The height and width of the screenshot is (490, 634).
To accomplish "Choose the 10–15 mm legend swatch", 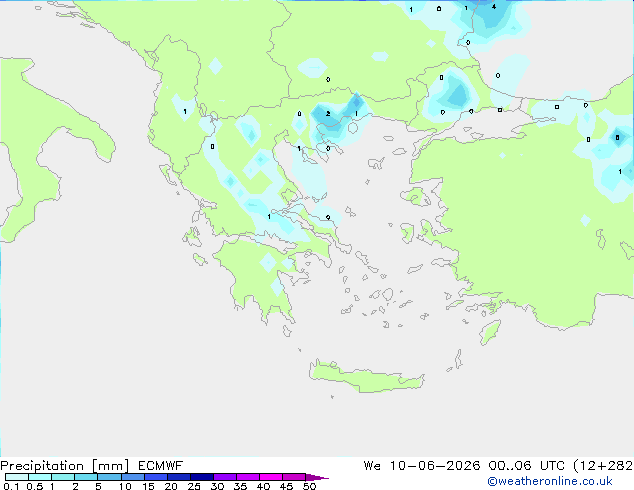I will tap(132, 477).
